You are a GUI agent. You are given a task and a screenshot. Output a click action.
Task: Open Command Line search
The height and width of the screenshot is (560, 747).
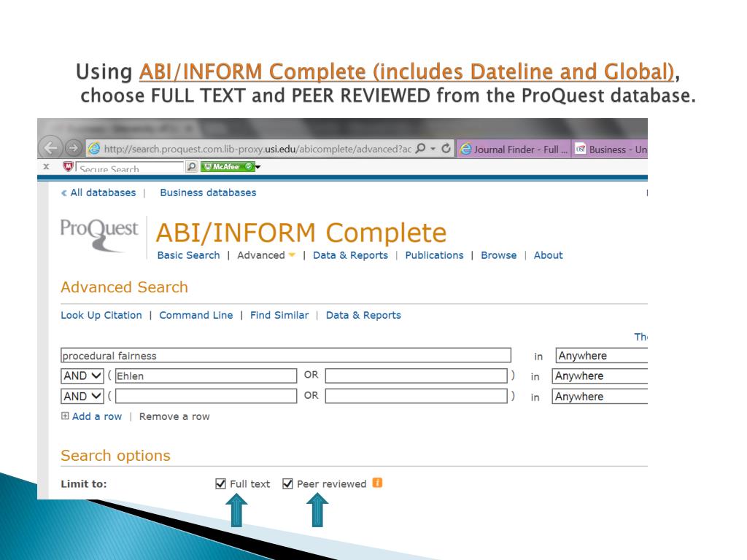pos(196,315)
